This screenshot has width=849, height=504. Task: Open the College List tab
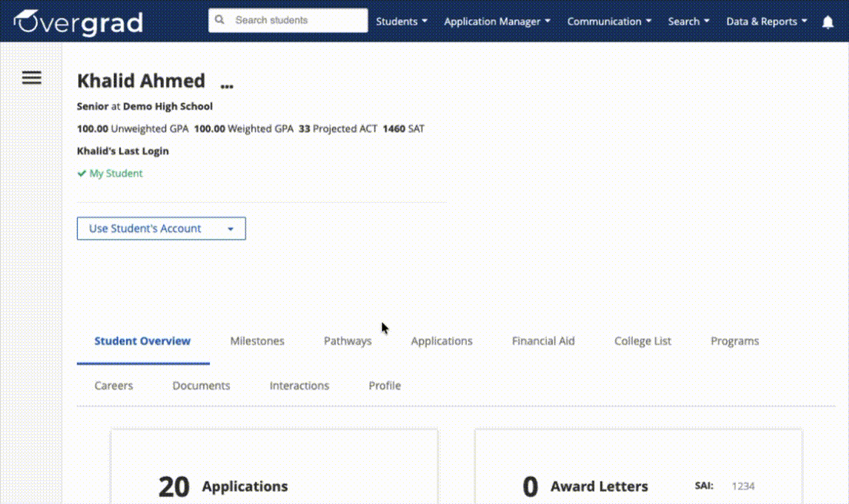point(643,341)
